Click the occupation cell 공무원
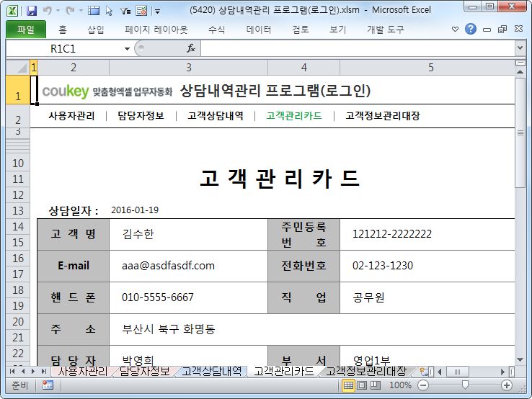This screenshot has width=532, height=399. 427,297
